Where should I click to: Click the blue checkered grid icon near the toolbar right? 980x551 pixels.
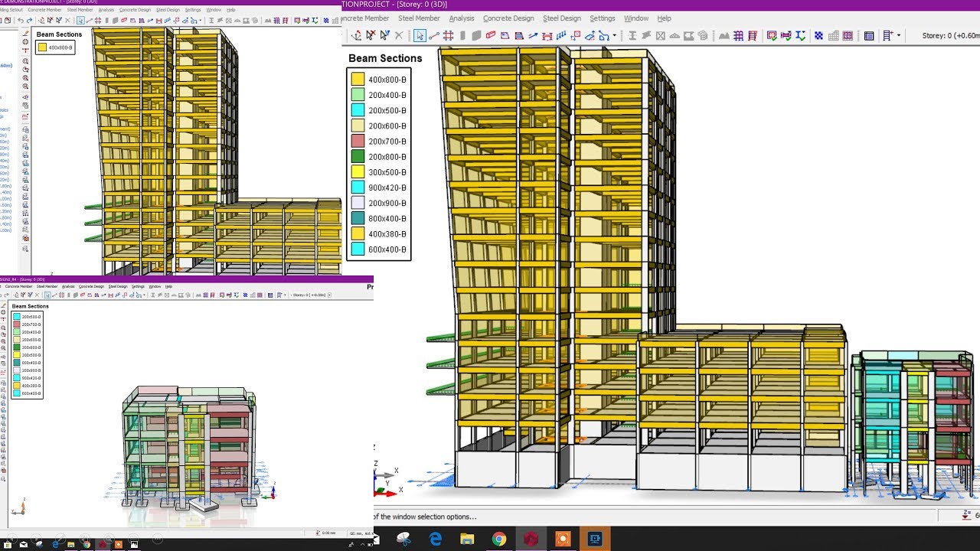(818, 35)
